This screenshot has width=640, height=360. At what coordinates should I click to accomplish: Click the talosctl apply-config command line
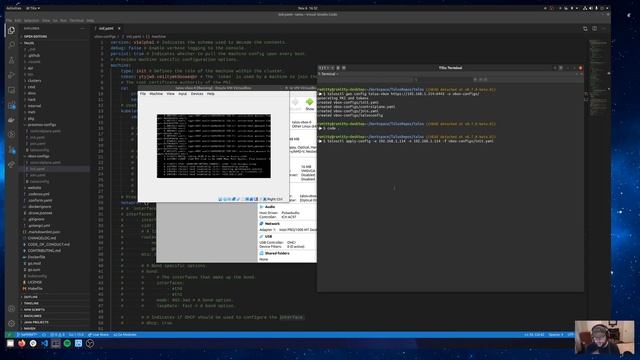click(408, 141)
